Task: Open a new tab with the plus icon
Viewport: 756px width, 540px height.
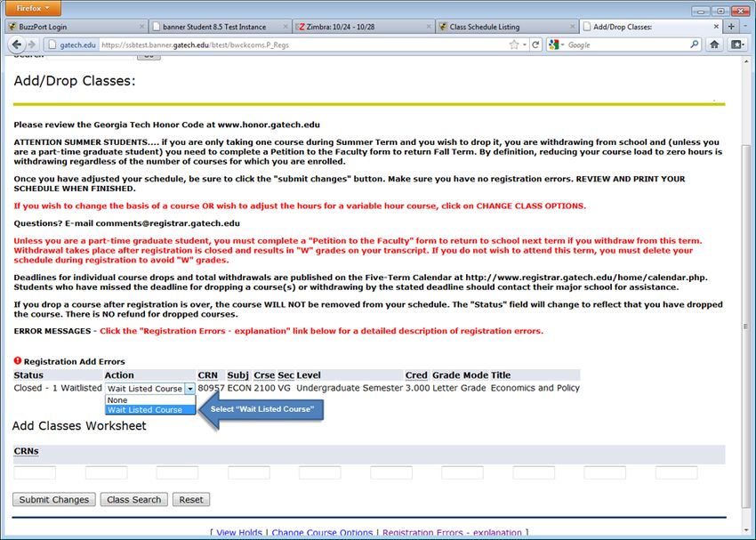Action: 731,27
